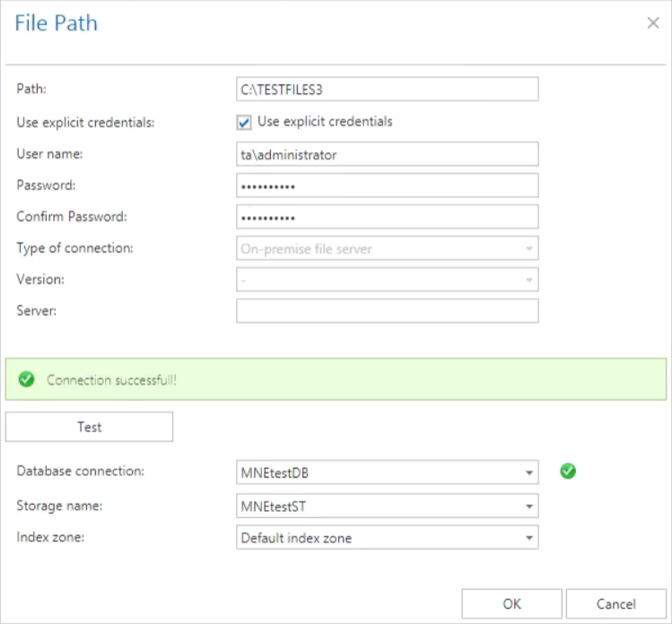Click the green success icon in connection banner
This screenshot has height=624, width=672.
[x=27, y=380]
